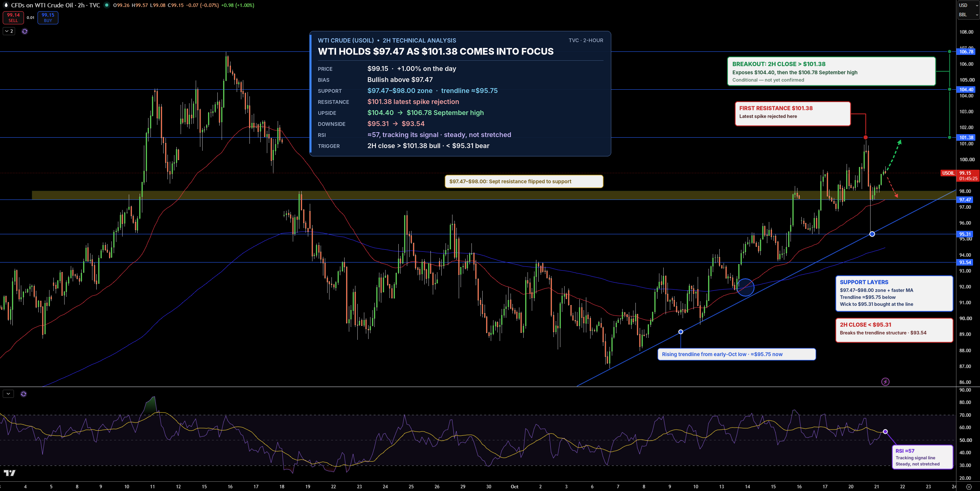The height and width of the screenshot is (491, 980).
Task: Collapse the RSI pane legend chevron
Action: pos(8,394)
